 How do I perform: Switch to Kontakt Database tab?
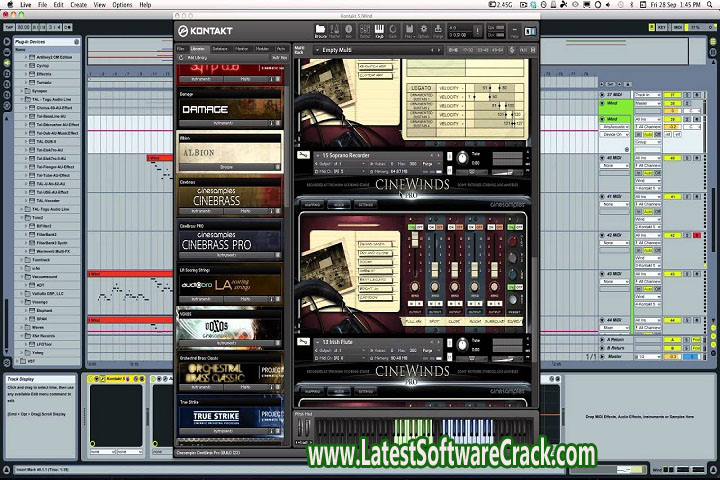click(220, 48)
